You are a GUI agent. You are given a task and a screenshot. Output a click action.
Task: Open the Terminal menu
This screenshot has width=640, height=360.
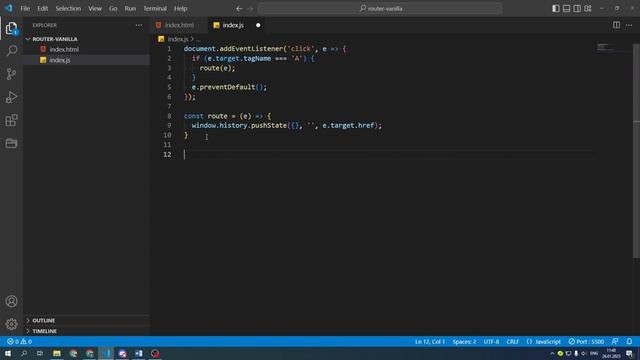click(155, 9)
